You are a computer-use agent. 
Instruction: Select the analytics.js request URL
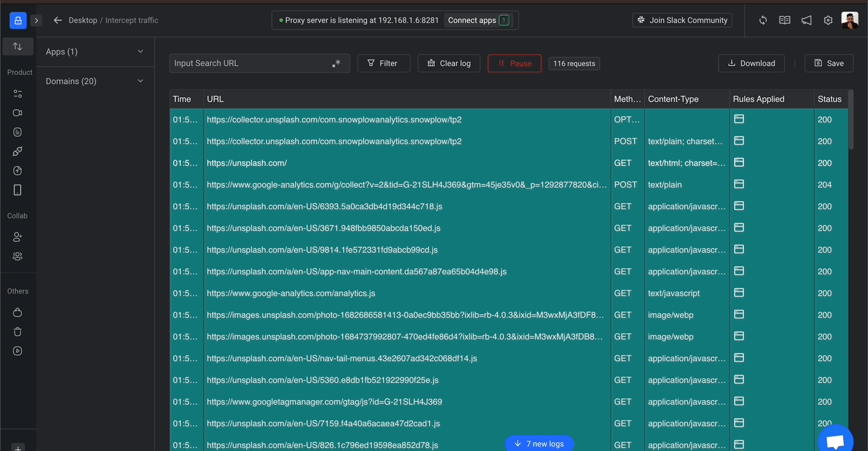pos(291,293)
